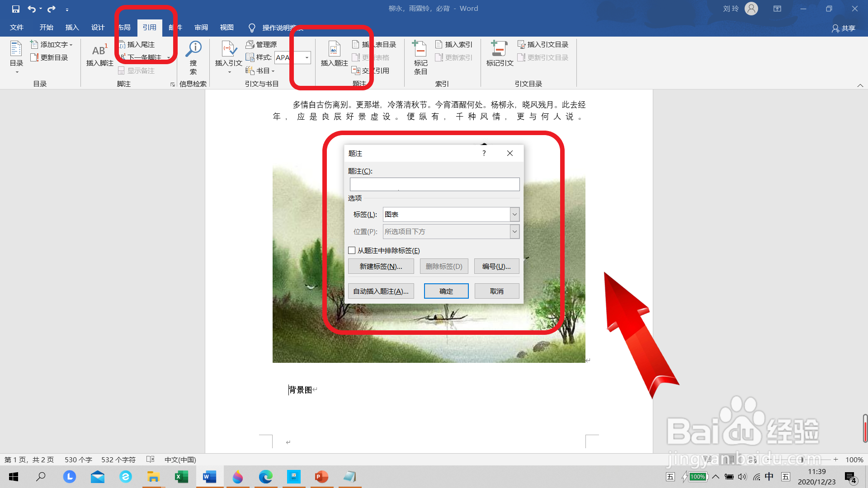868x488 pixels.
Task: Switch to the Home (开始) tab
Action: [46, 28]
